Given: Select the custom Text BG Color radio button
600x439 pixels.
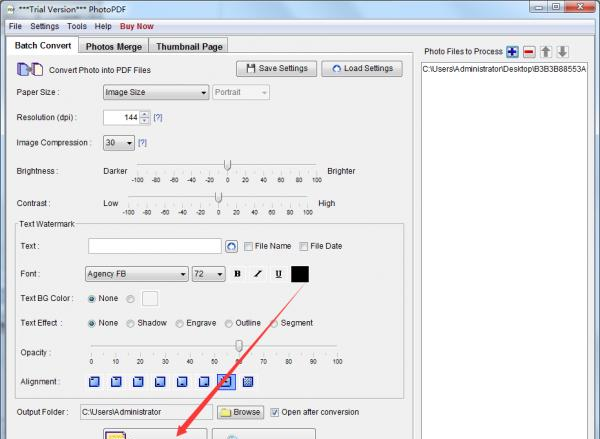Looking at the screenshot, I should click(130, 299).
